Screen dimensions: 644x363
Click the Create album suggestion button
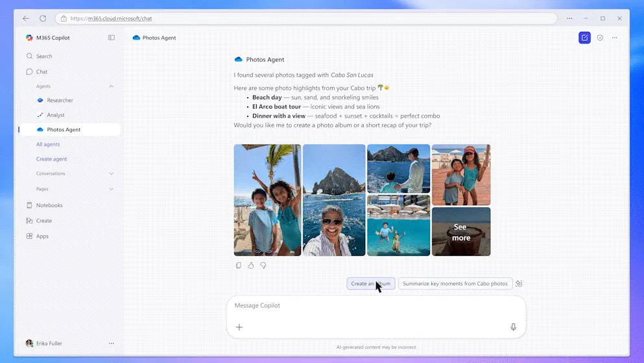(x=370, y=284)
